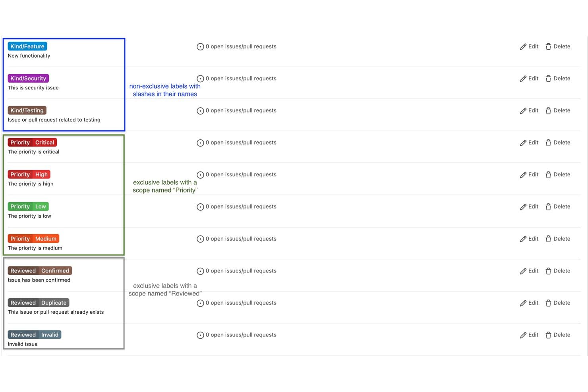Open the Reviewed Confirmed label badge
This screenshot has height=392, width=588.
tap(40, 271)
